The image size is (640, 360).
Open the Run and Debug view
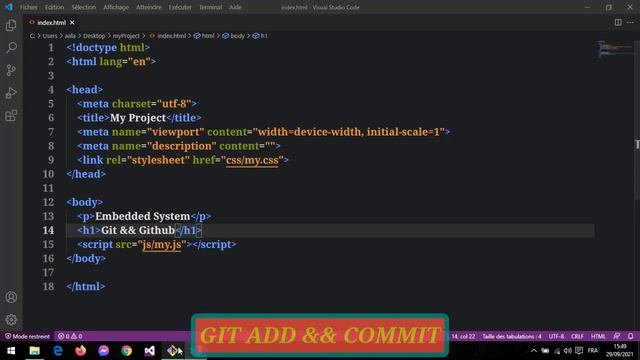tap(11, 93)
